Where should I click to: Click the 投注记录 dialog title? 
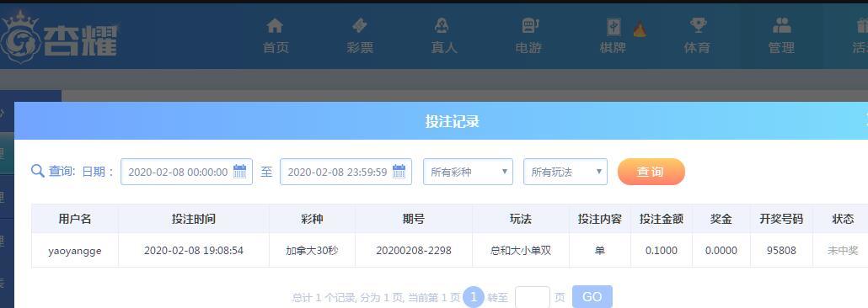[452, 121]
